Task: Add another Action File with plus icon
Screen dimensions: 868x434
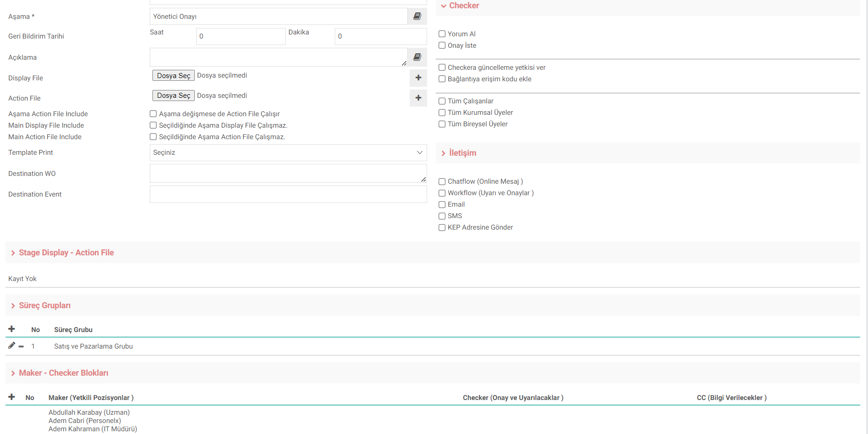Action: [x=418, y=98]
